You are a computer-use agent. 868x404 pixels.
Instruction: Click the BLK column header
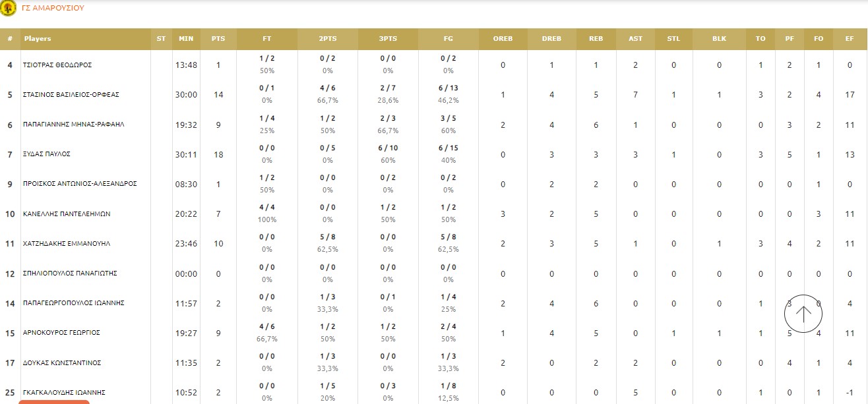coord(719,39)
